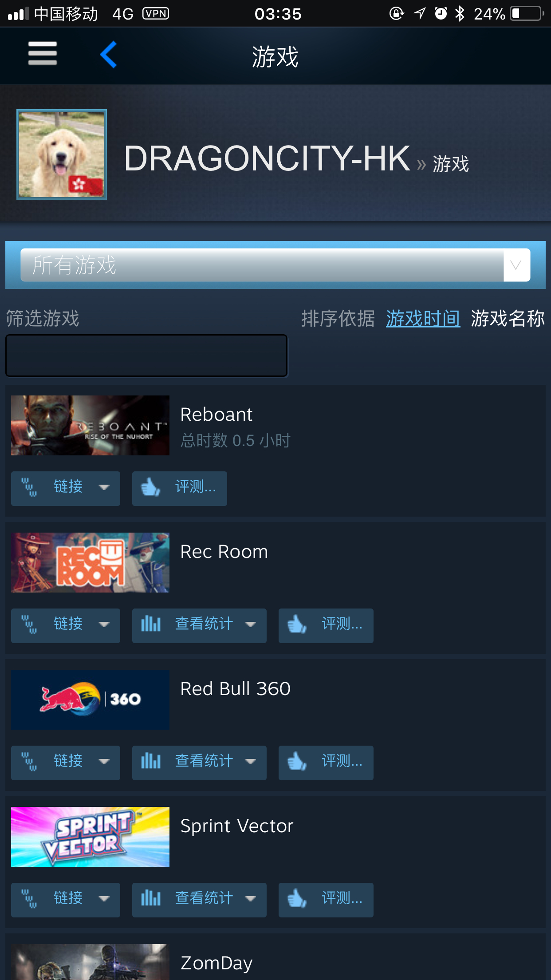The width and height of the screenshot is (551, 980).
Task: Click the thumbs-up 评测 button for Rec Room
Action: pos(326,625)
